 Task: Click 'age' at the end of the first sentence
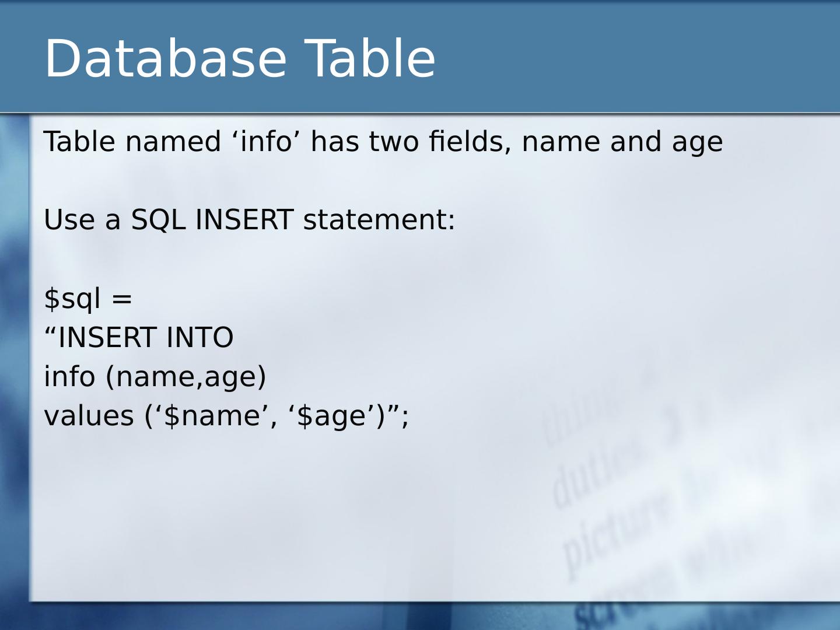697,143
